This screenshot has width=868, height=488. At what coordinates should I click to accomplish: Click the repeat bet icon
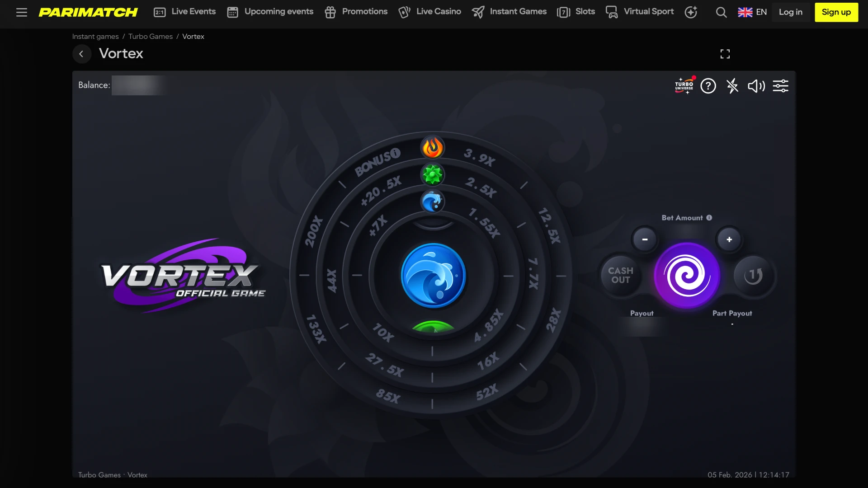pos(753,276)
